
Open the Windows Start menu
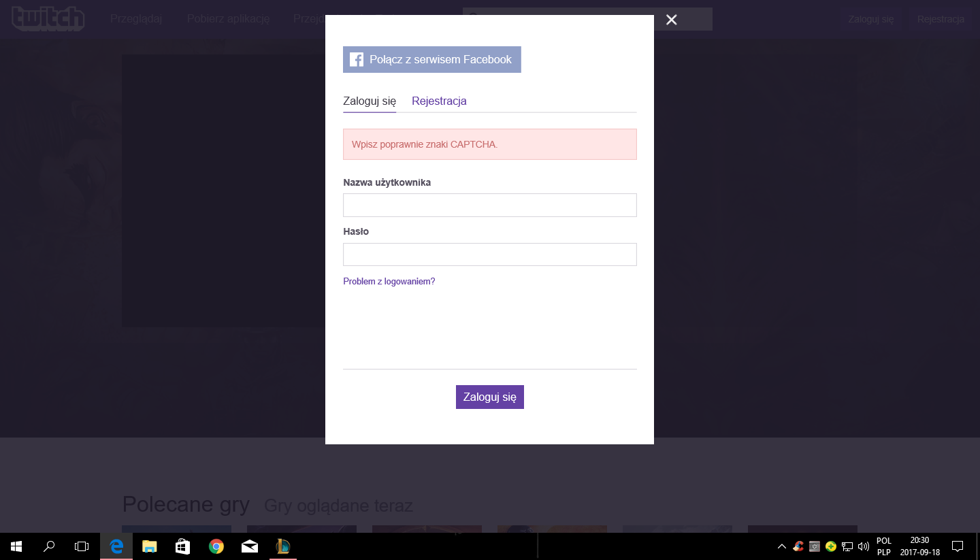[16, 546]
